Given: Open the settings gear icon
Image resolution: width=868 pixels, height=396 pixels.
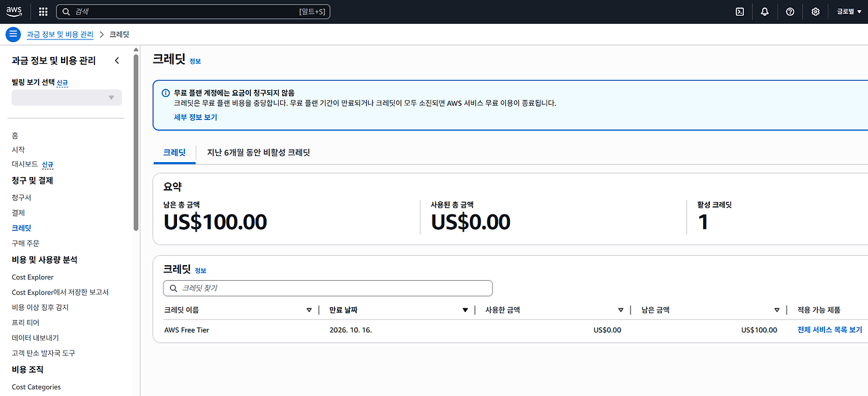Looking at the screenshot, I should [816, 12].
